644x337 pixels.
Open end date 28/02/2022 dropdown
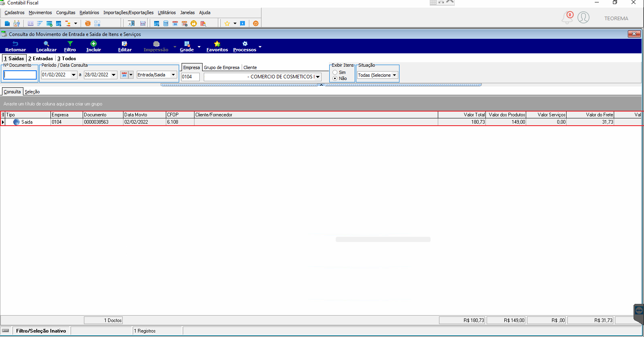point(114,75)
